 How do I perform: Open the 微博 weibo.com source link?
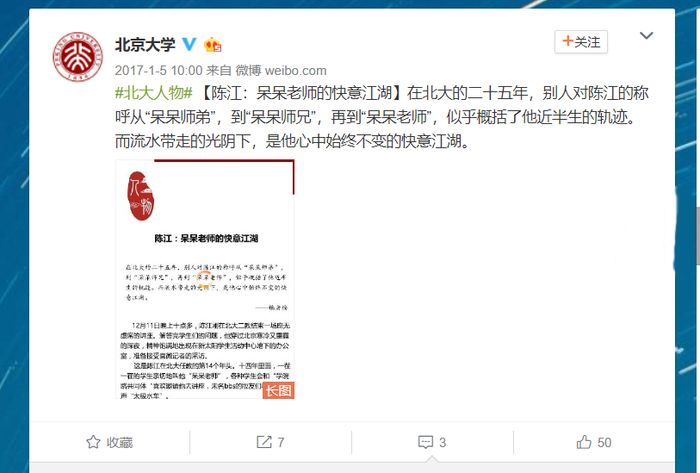(281, 71)
